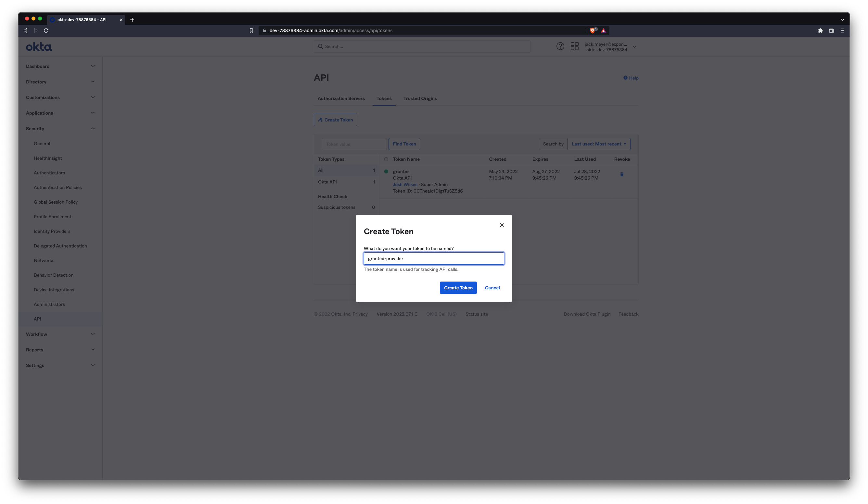
Task: Open Brave Rewards triangle icon
Action: pyautogui.click(x=604, y=31)
